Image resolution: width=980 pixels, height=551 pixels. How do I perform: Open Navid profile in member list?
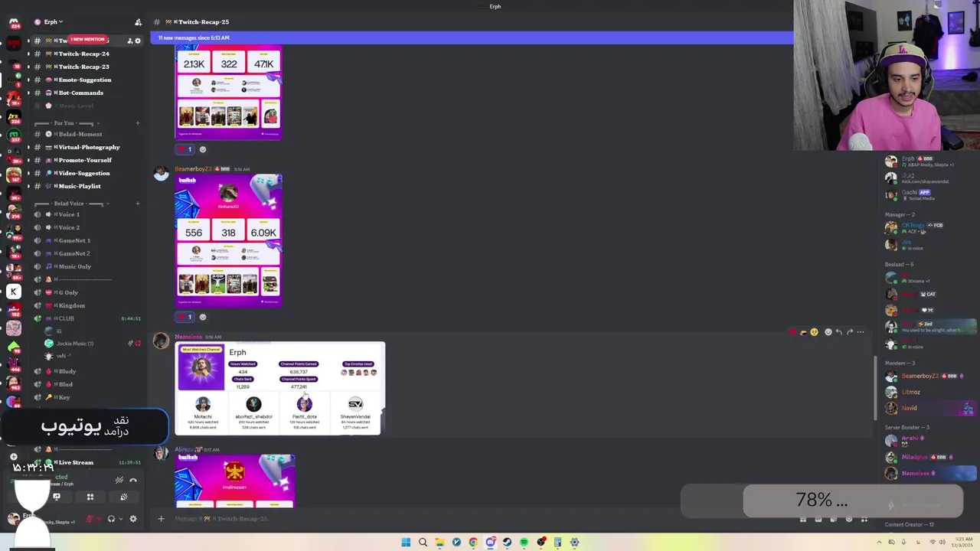coord(930,408)
